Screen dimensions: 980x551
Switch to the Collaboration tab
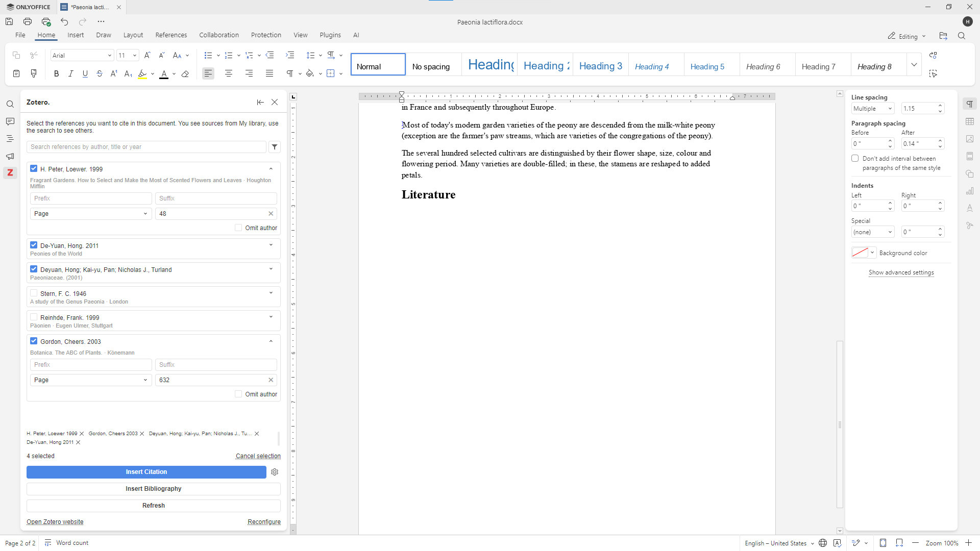[x=219, y=35]
